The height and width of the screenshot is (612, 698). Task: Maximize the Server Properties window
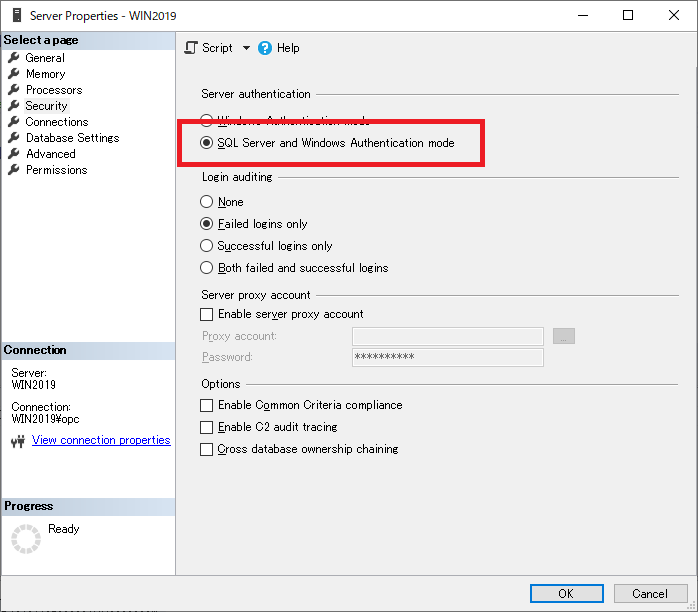pyautogui.click(x=628, y=15)
